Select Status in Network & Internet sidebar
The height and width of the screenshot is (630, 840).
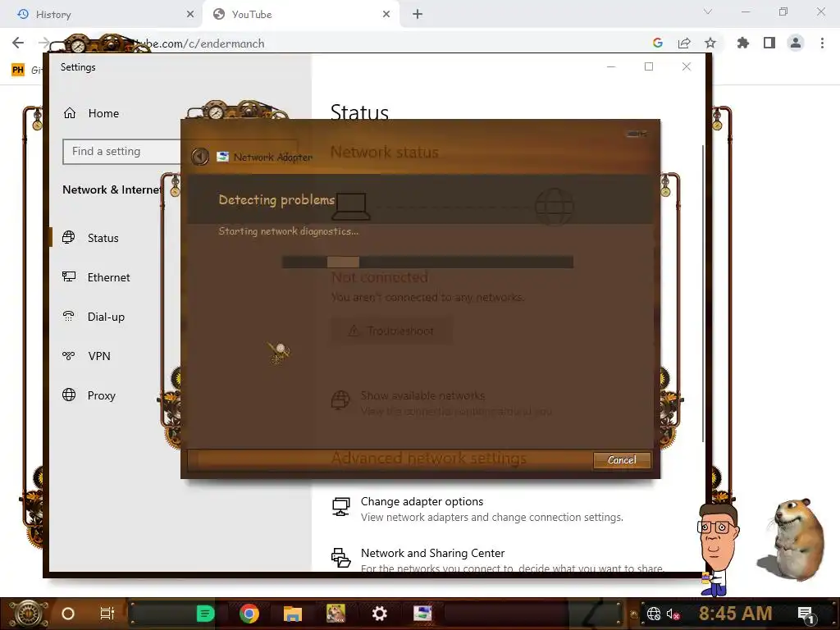103,238
